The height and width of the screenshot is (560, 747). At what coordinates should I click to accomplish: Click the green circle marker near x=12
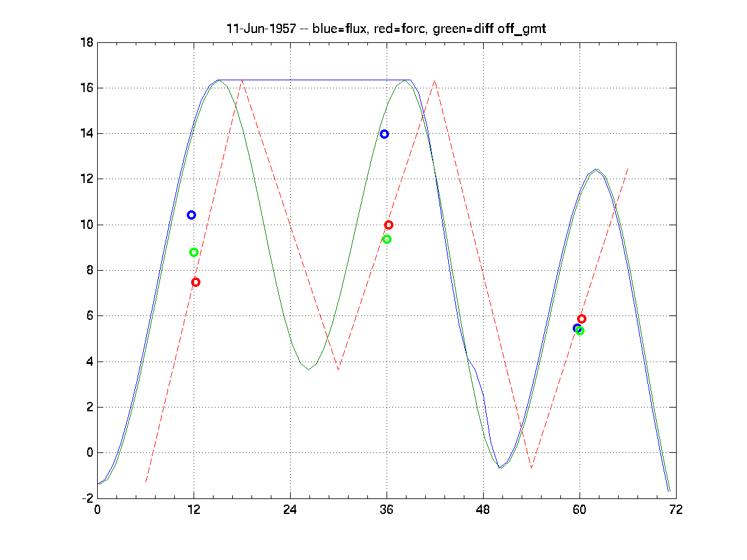[x=194, y=252]
